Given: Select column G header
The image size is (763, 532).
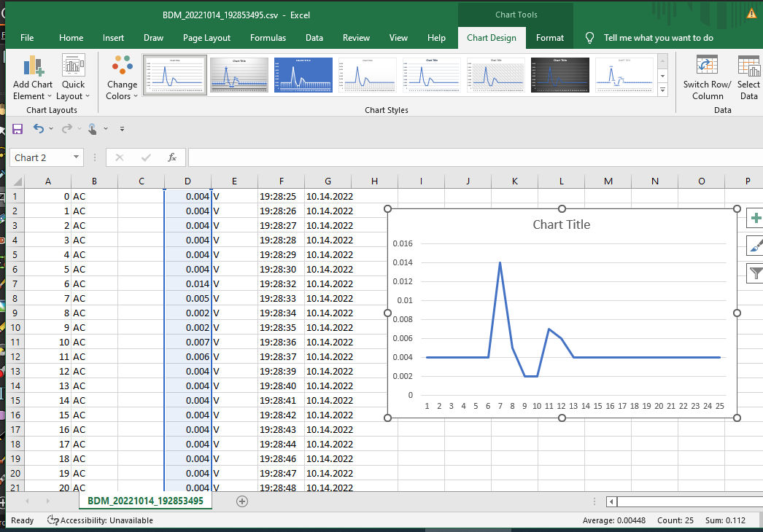Looking at the screenshot, I should (x=328, y=181).
